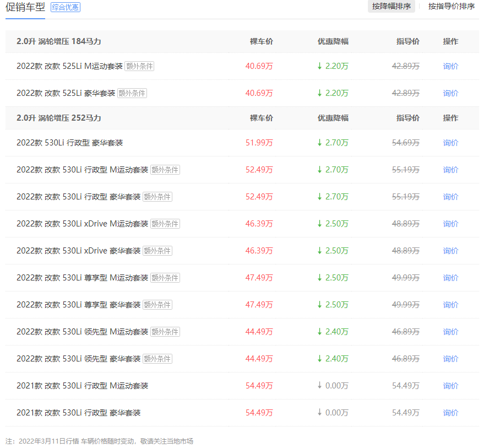Click 0.00万 discount in 2021款 M运动套装 row
This screenshot has width=489, height=448.
(333, 386)
